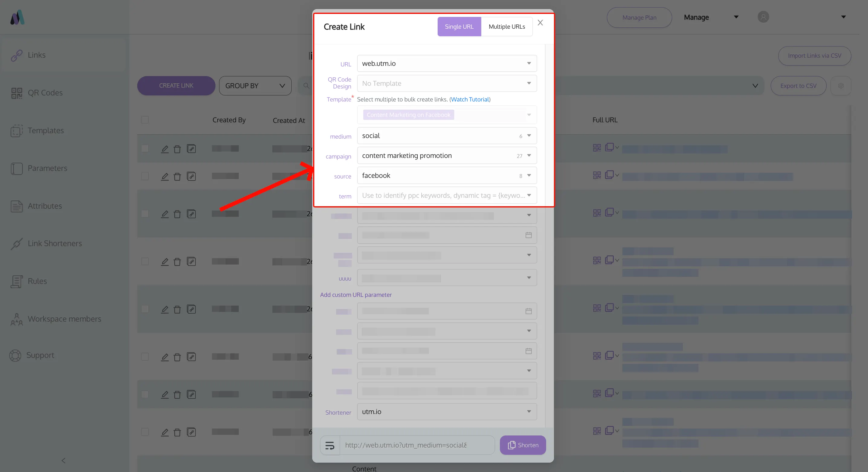
Task: Click the settings gear next to Export to CSV
Action: pos(841,86)
